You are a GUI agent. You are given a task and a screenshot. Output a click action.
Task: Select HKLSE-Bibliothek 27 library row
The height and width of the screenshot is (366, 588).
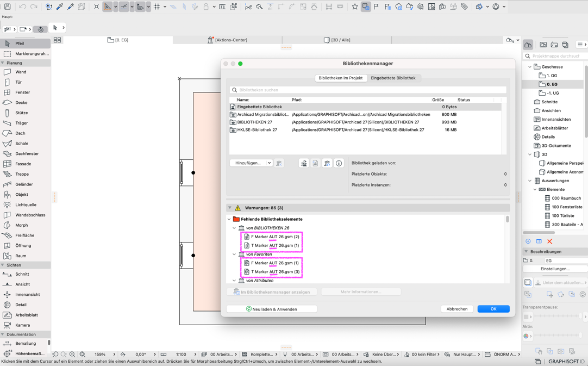(x=365, y=130)
